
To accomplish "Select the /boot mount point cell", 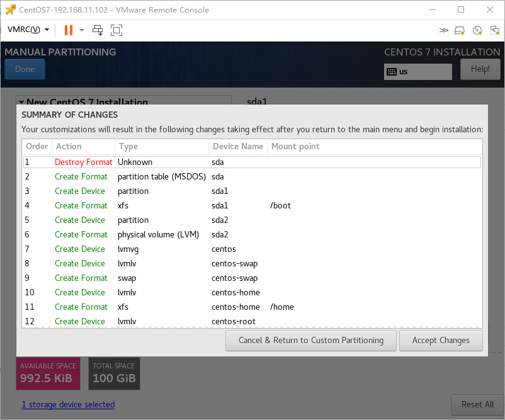I will coord(280,205).
